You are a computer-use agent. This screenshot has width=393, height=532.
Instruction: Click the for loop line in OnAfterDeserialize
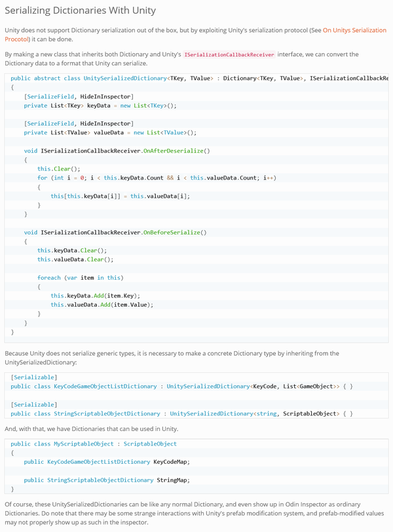pyautogui.click(x=157, y=178)
